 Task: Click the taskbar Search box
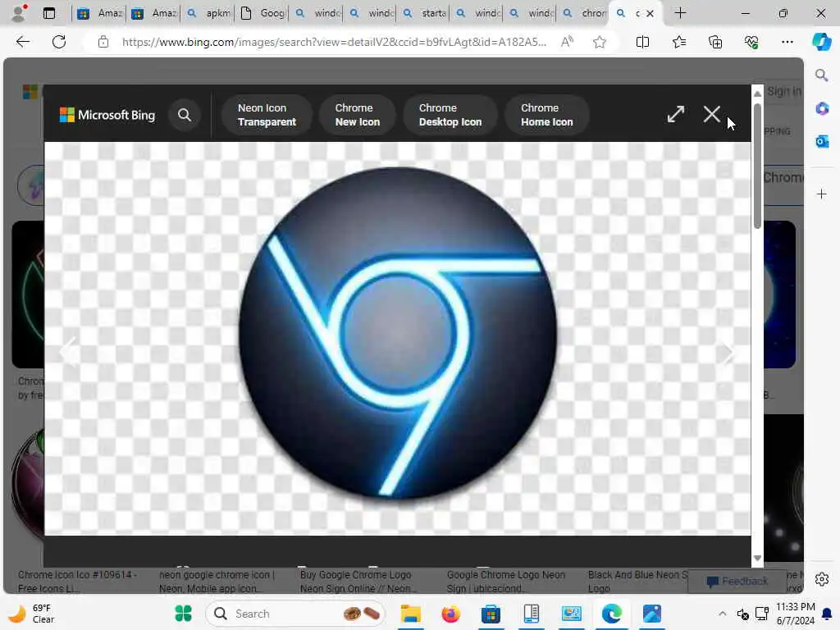point(294,614)
